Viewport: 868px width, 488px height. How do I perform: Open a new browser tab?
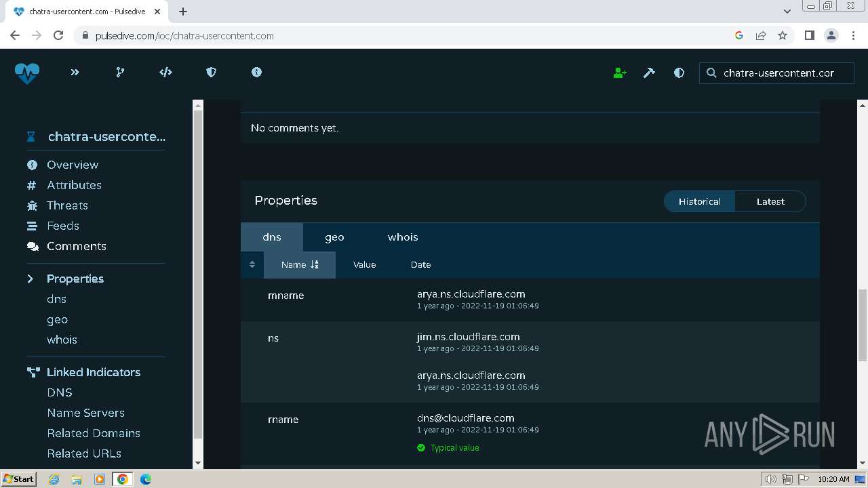tap(183, 12)
